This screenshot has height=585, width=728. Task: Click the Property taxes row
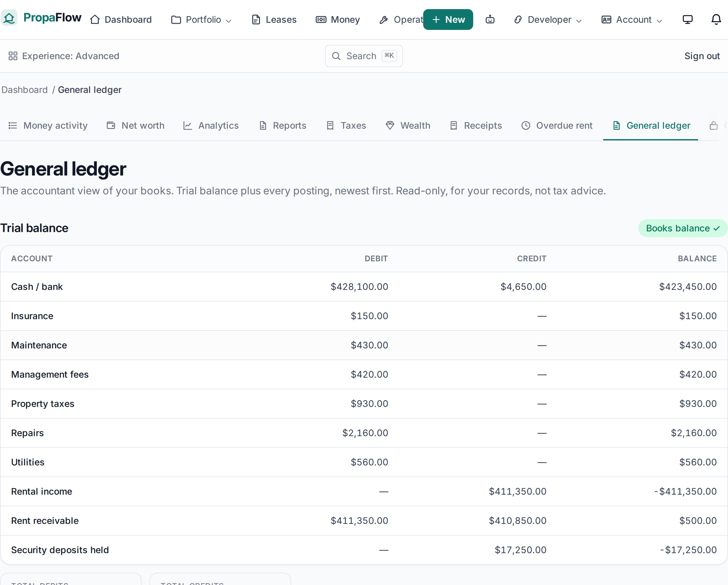click(364, 404)
